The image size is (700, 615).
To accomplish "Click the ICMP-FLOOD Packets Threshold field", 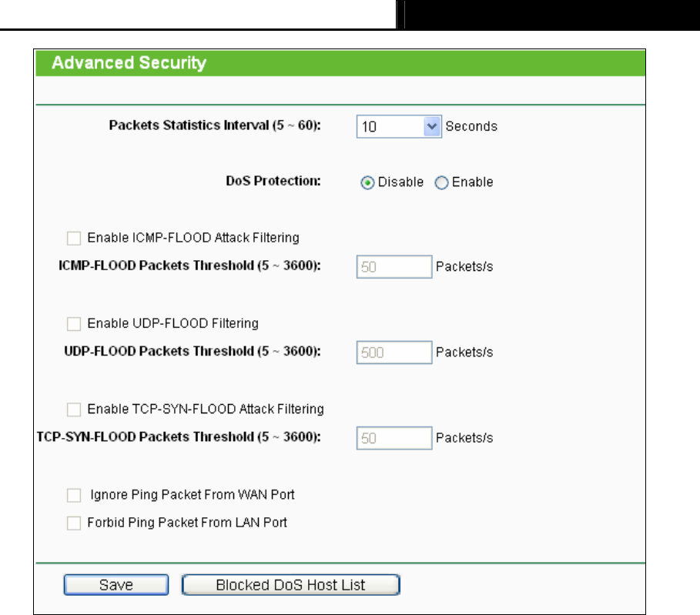I will (x=394, y=266).
